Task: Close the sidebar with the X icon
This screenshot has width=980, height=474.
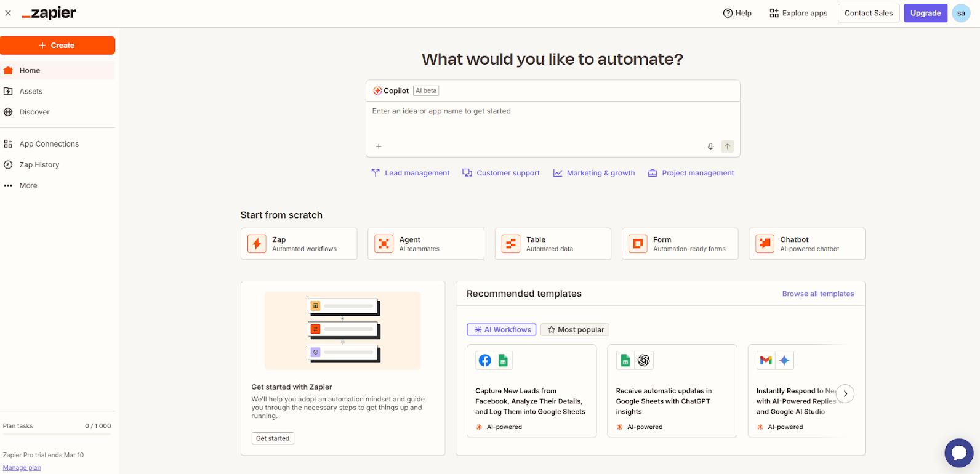Action: pyautogui.click(x=8, y=13)
